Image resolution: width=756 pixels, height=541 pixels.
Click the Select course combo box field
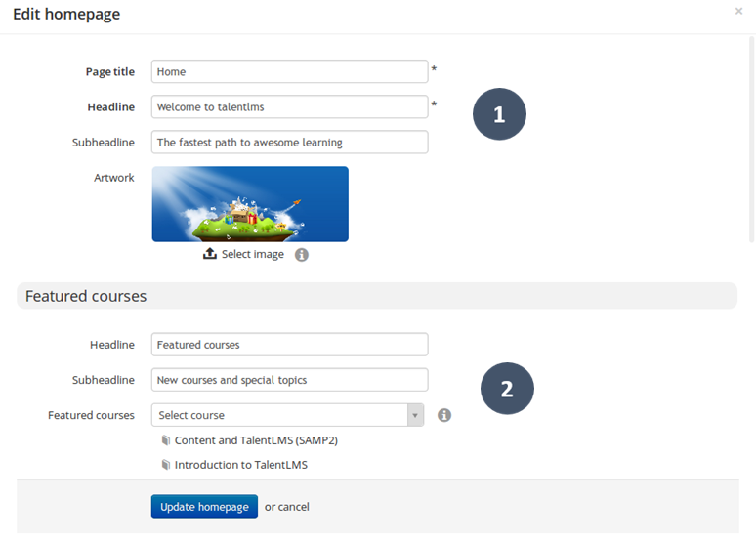(279, 415)
